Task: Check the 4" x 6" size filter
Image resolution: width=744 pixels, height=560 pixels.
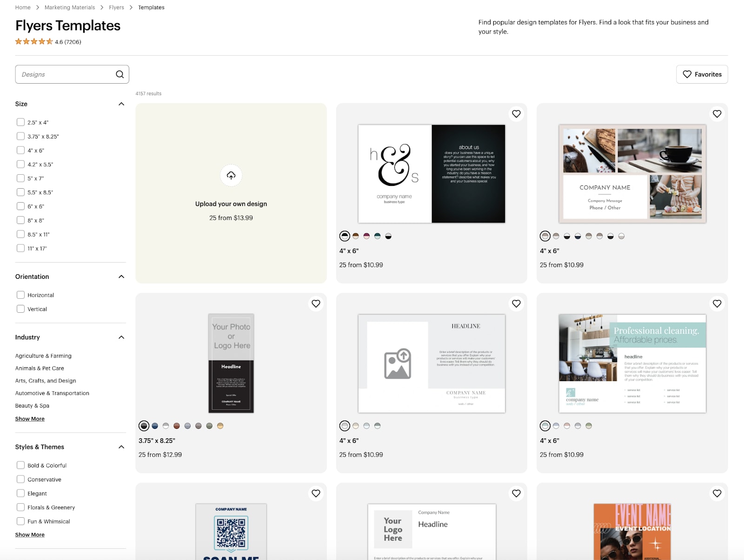Action: (x=20, y=150)
